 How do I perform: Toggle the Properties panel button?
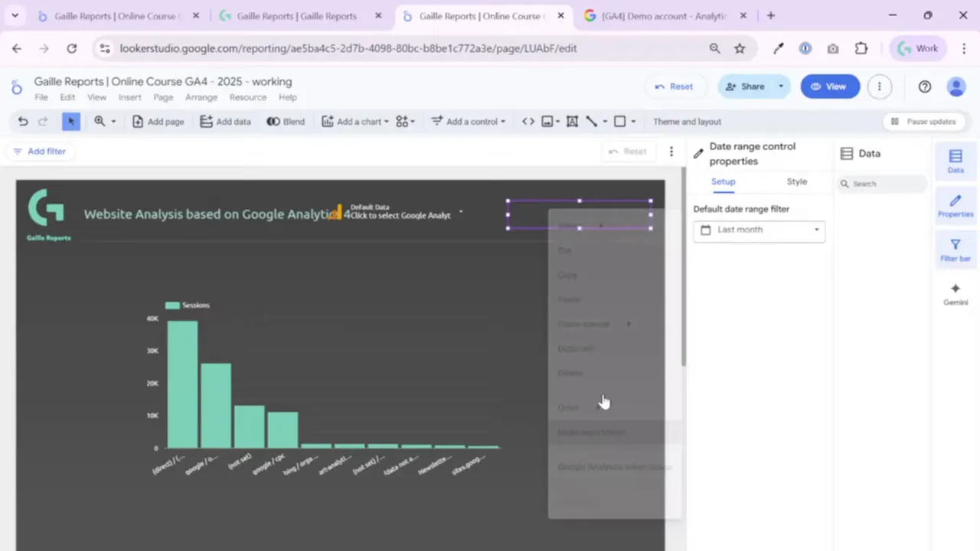[955, 205]
